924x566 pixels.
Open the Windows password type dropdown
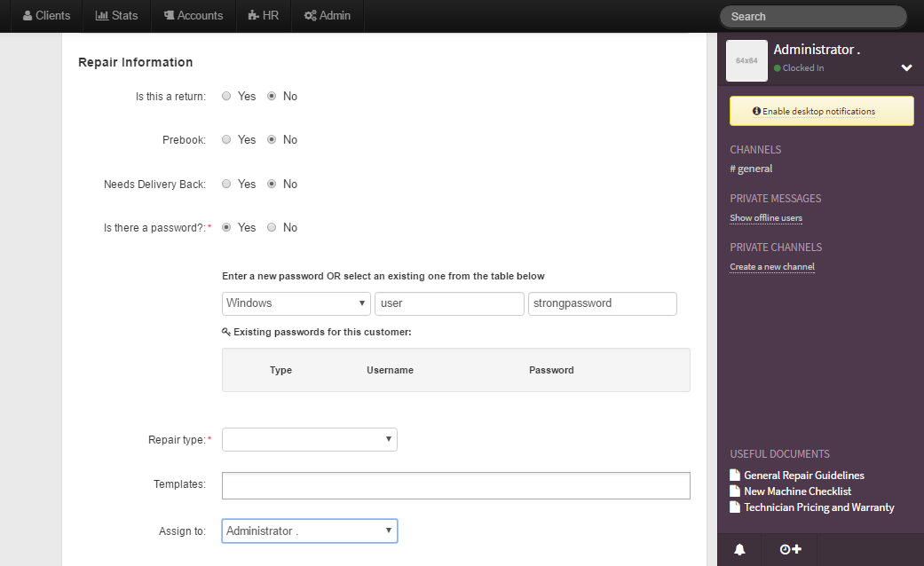click(x=296, y=303)
